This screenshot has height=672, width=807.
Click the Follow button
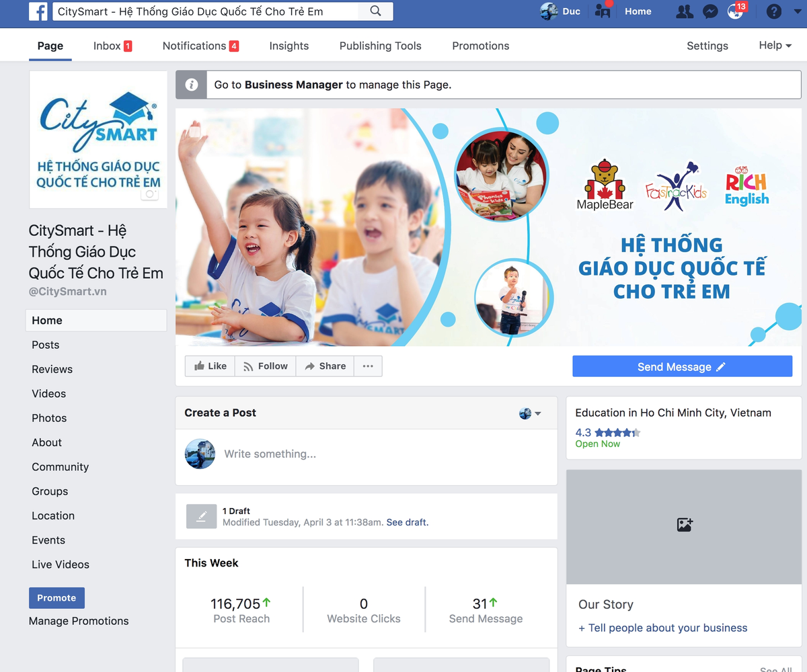tap(265, 366)
